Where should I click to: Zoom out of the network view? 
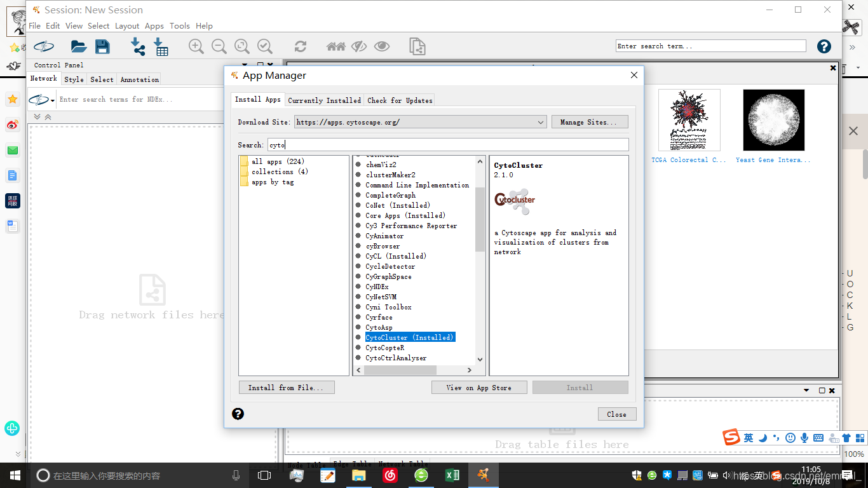(219, 46)
